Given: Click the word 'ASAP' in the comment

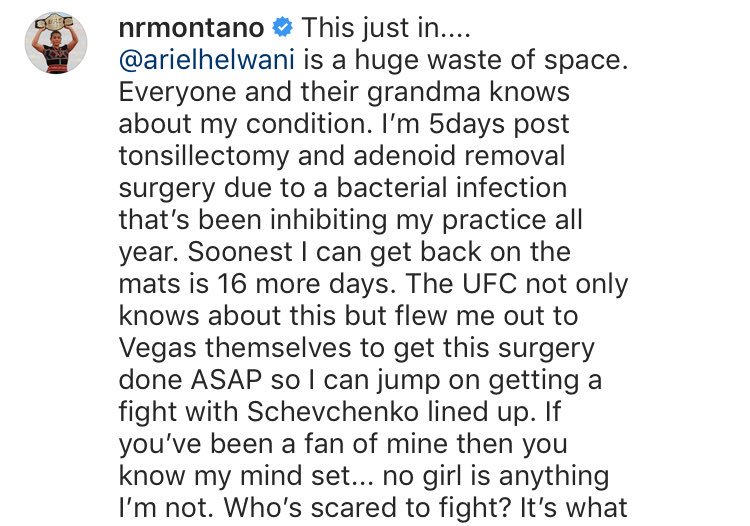Looking at the screenshot, I should pos(227,380).
